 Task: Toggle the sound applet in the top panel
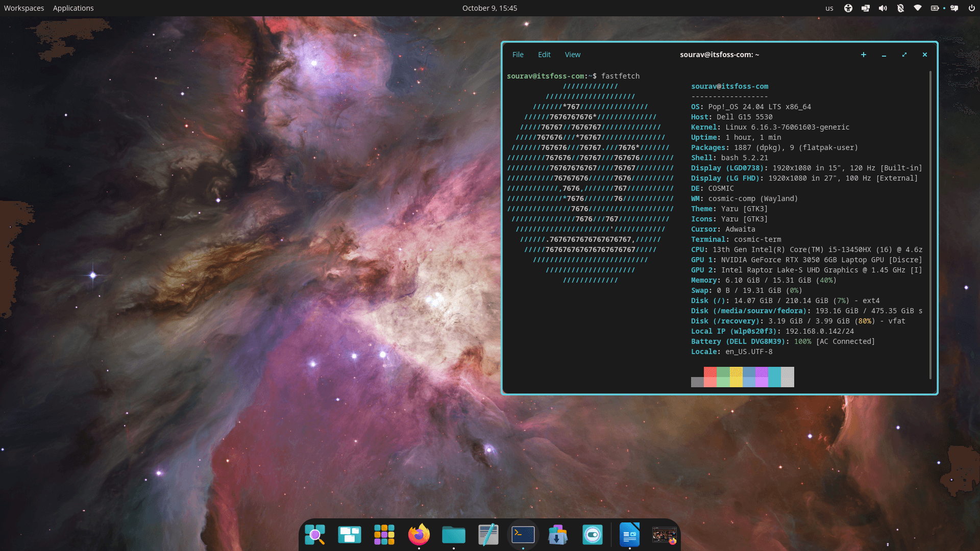(883, 8)
